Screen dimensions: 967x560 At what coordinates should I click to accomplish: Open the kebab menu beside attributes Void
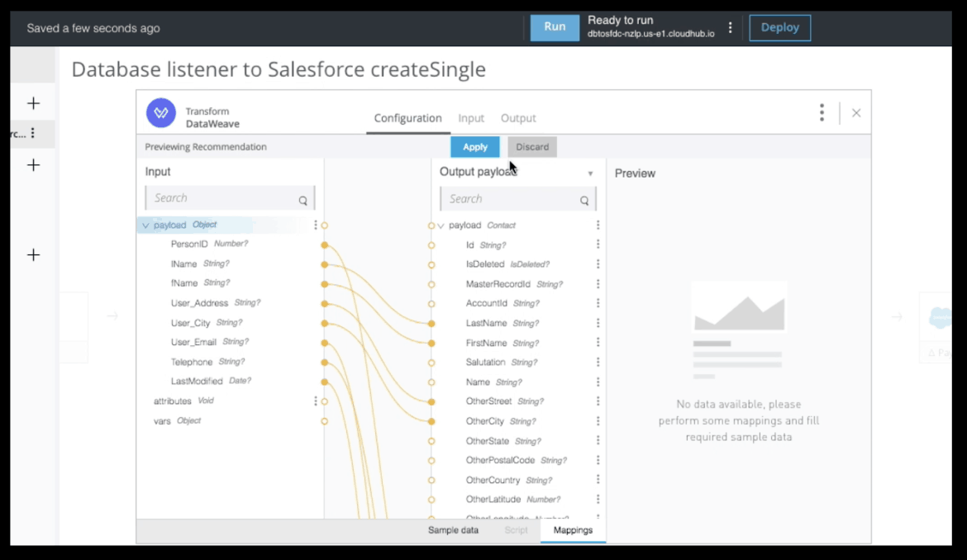(315, 401)
